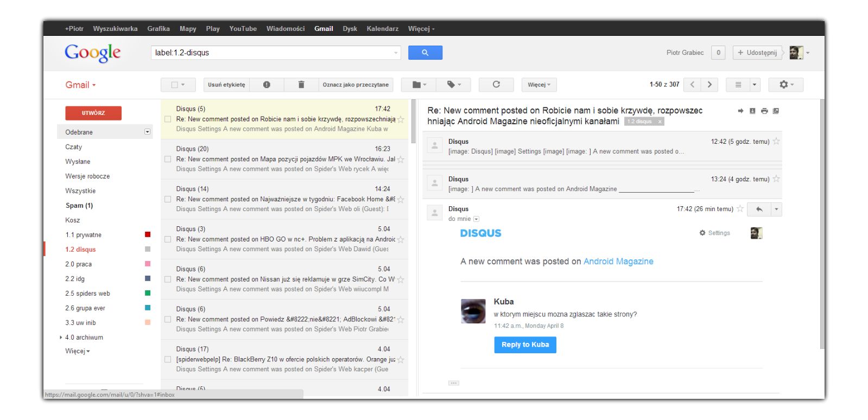Viewport: 868px width, 420px height.
Task: Open the Więcej actions dropdown in the toolbar
Action: tap(539, 85)
